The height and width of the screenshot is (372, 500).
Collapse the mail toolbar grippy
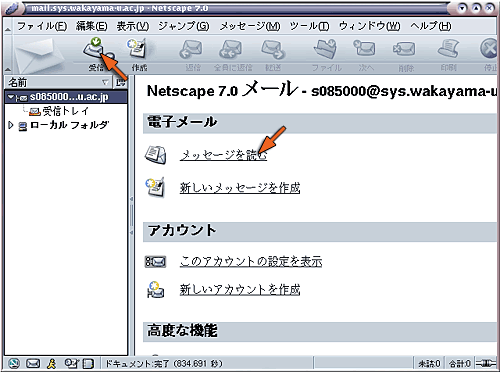(x=7, y=55)
